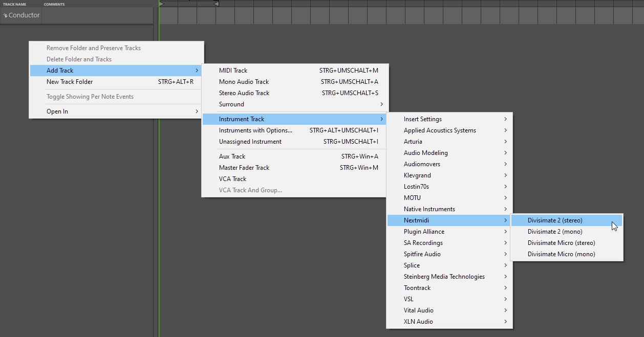The image size is (644, 337).
Task: Expand the Klevgrand submenu
Action: coord(449,175)
